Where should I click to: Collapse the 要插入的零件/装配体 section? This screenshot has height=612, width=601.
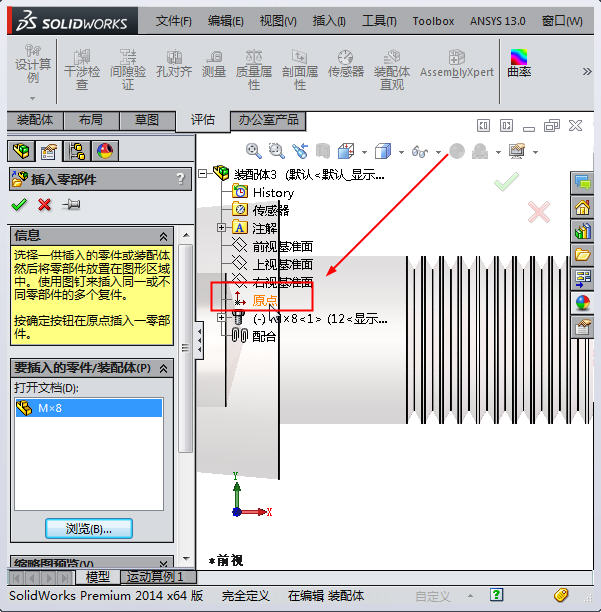(x=164, y=368)
